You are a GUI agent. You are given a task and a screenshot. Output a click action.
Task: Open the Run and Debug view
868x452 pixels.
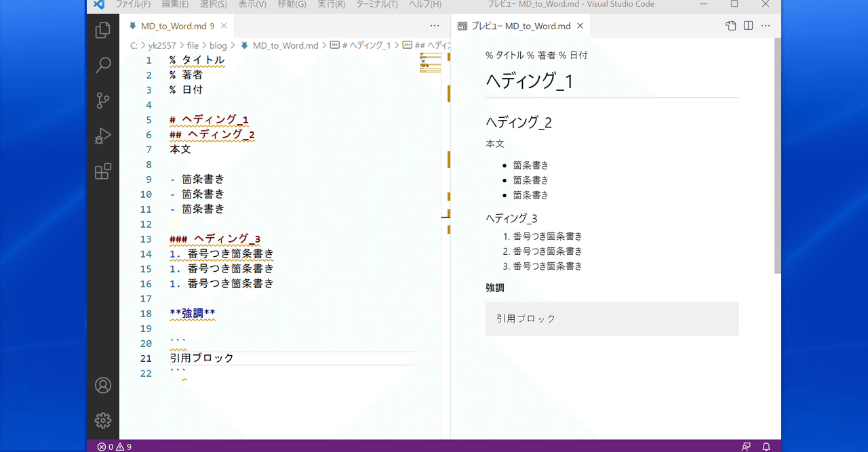click(103, 136)
